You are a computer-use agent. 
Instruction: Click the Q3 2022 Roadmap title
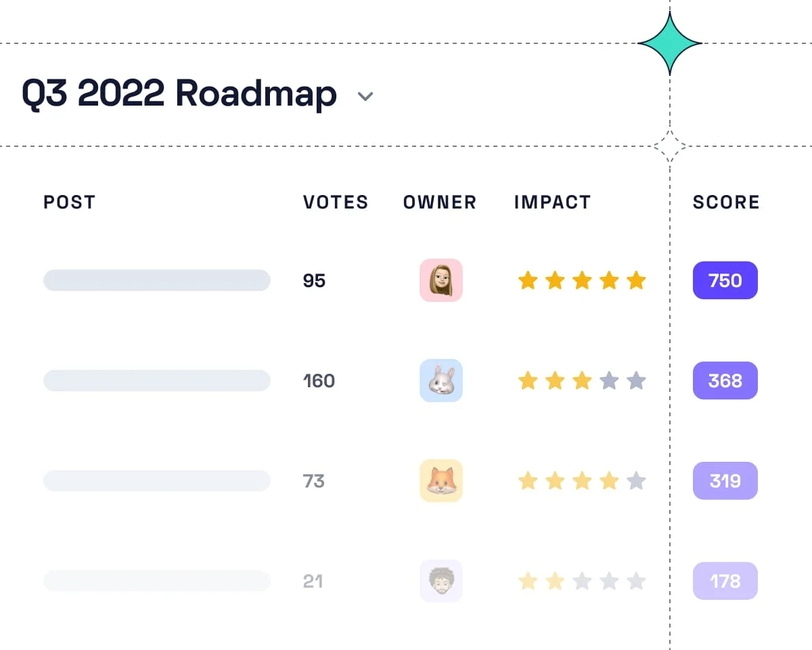click(x=179, y=93)
